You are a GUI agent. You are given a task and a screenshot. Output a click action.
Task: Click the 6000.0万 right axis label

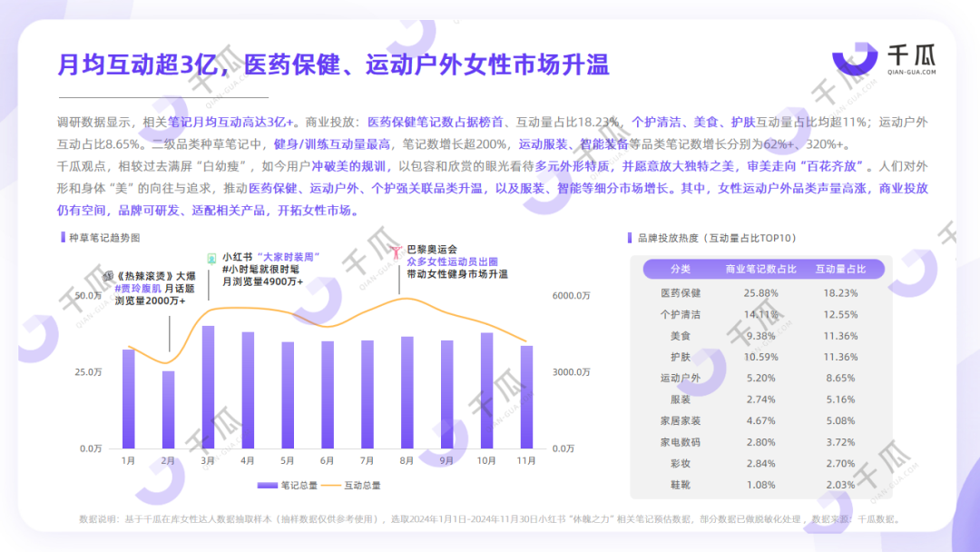point(572,295)
